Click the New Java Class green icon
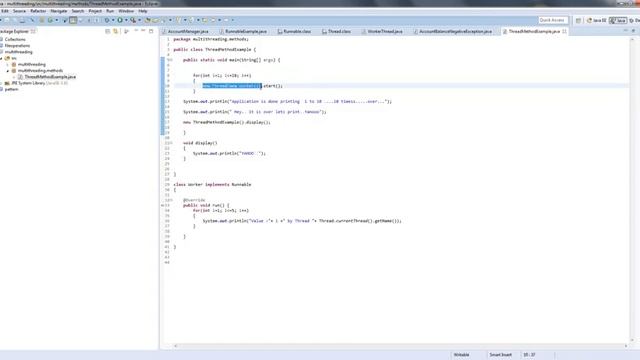Image resolution: width=640 pixels, height=360 pixels. (50, 20)
